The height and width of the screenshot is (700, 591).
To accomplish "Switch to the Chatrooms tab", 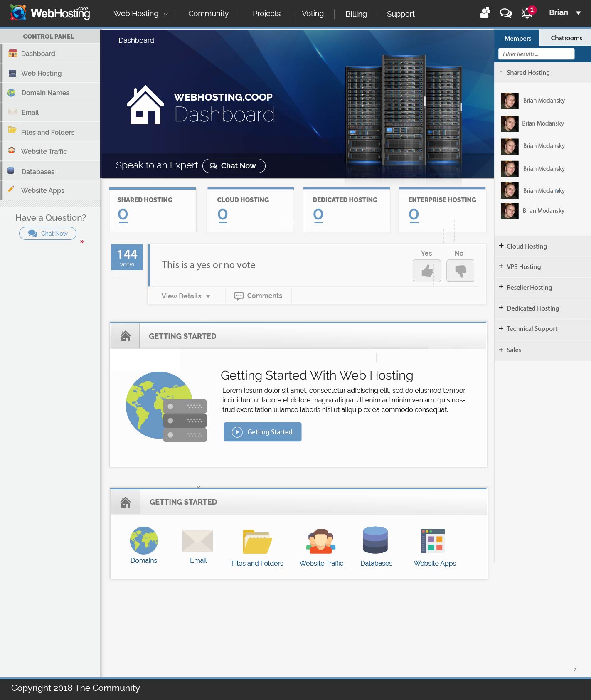I will point(566,38).
